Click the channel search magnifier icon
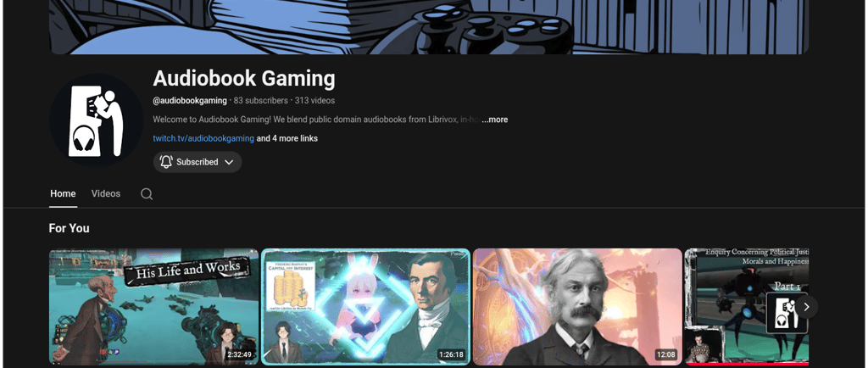 click(147, 193)
